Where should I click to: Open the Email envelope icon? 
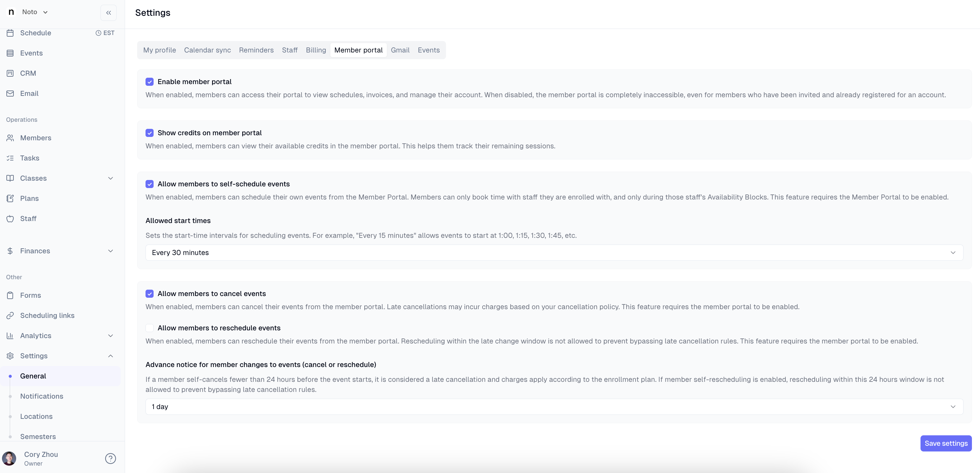click(x=10, y=93)
